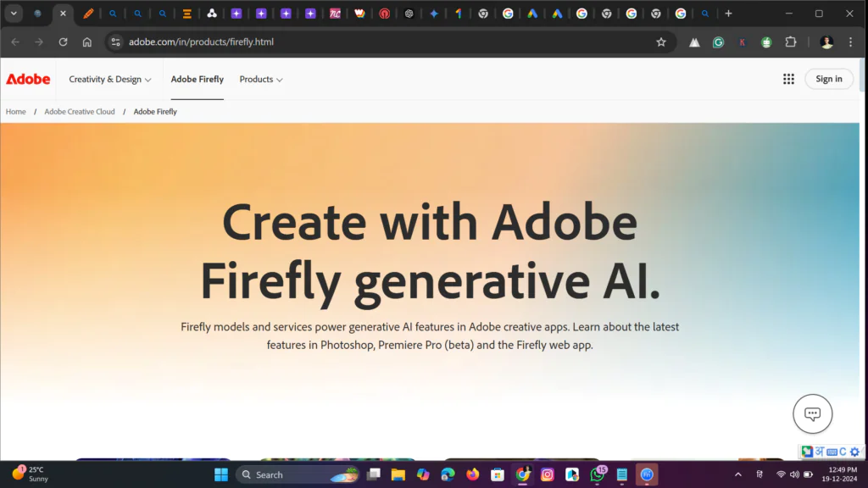868x488 pixels.
Task: Click the Adobe logo in header
Action: tap(28, 79)
